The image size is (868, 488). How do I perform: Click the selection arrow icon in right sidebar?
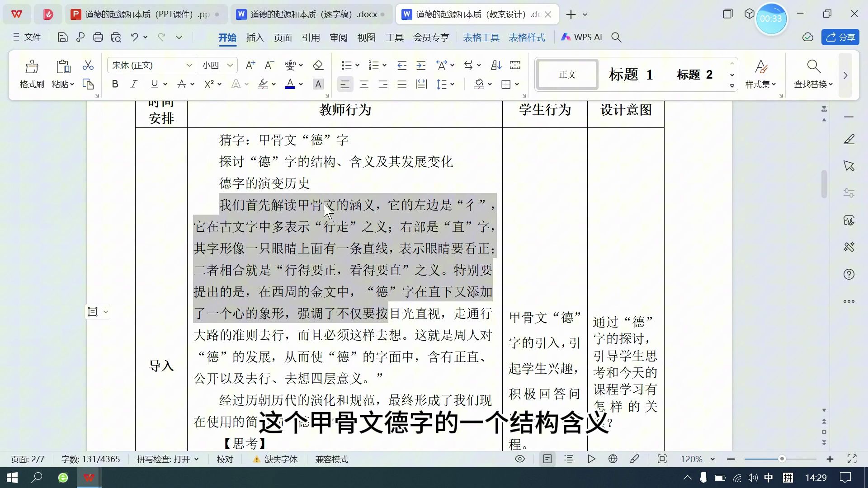849,166
